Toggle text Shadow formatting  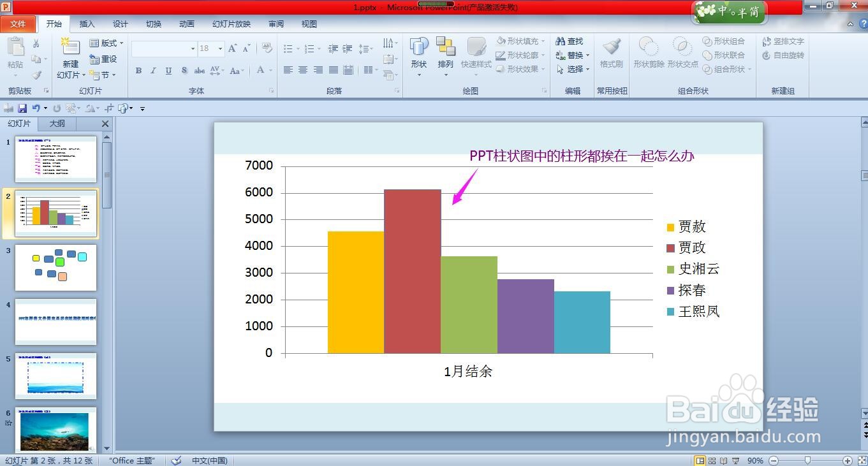tap(184, 70)
